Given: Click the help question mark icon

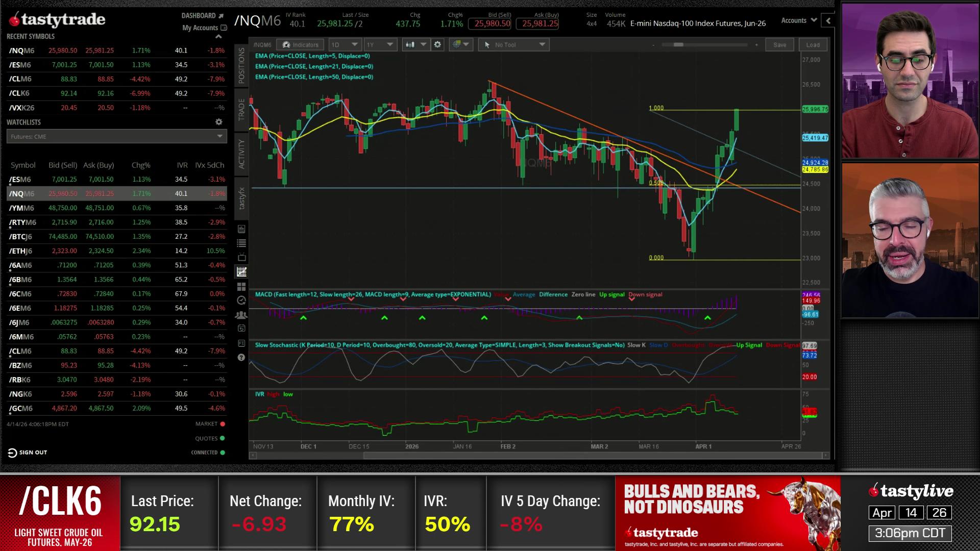Looking at the screenshot, I should tap(241, 358).
